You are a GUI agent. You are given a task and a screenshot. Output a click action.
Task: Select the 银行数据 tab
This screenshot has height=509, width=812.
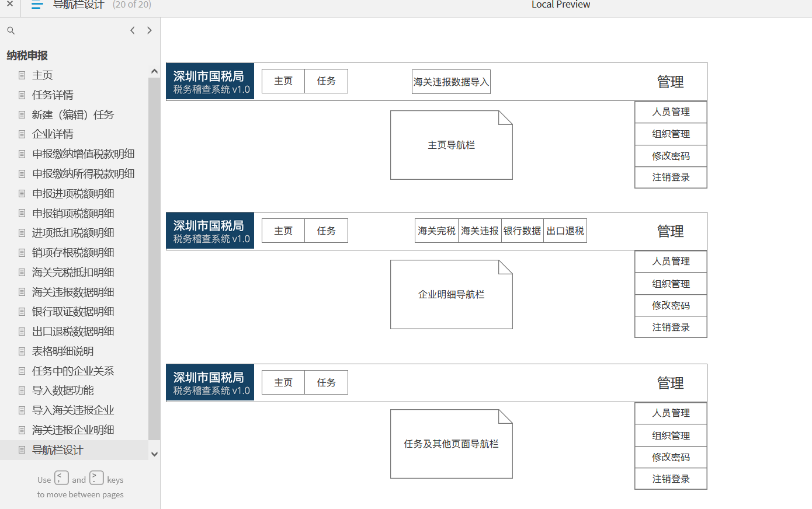(x=522, y=231)
